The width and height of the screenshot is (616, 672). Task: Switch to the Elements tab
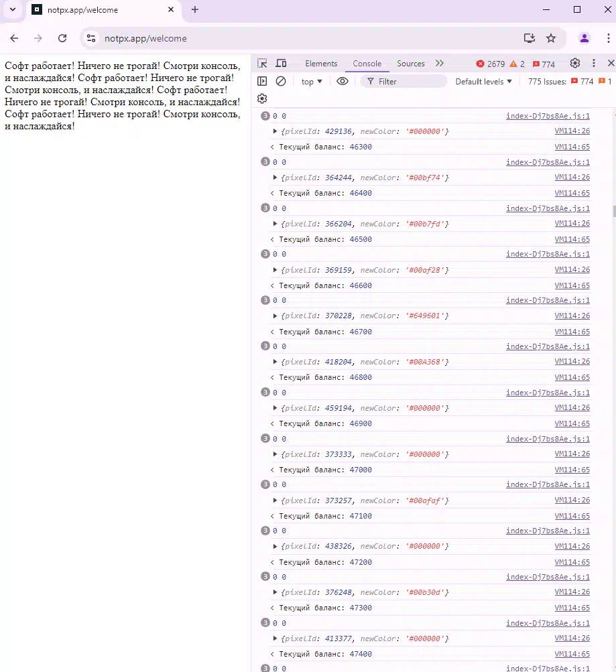[x=321, y=64]
